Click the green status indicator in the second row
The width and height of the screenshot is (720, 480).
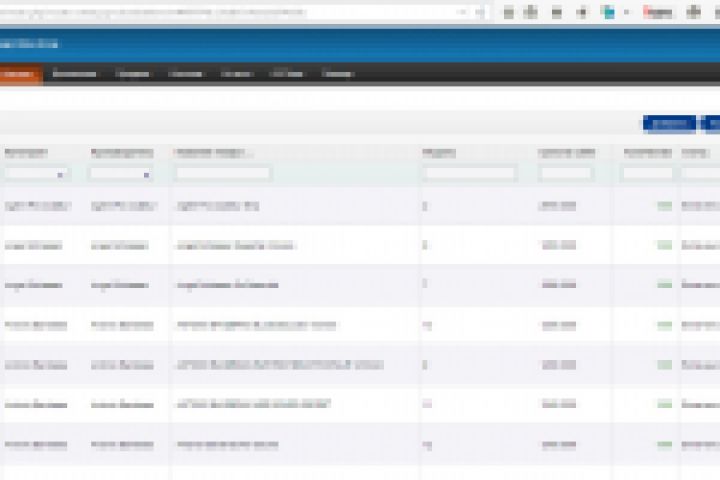[664, 245]
